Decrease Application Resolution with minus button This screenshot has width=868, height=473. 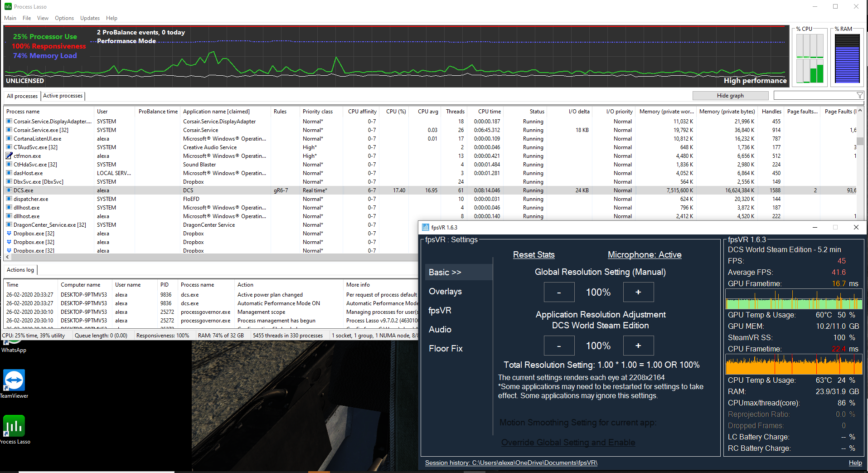pos(559,346)
